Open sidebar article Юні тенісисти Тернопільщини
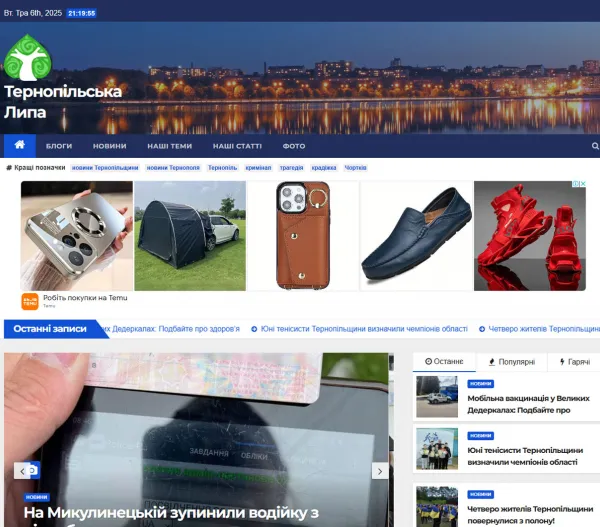 (x=525, y=456)
